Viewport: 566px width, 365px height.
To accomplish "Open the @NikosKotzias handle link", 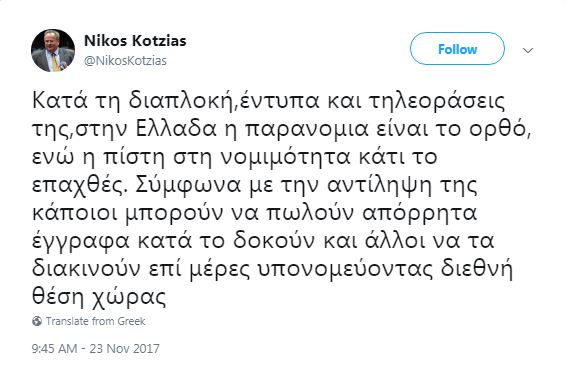I will (x=125, y=60).
